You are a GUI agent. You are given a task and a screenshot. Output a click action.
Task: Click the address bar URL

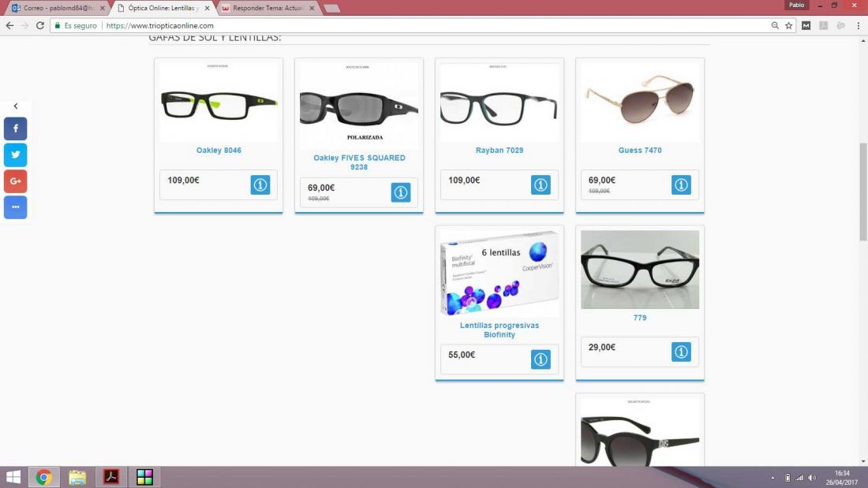point(160,25)
